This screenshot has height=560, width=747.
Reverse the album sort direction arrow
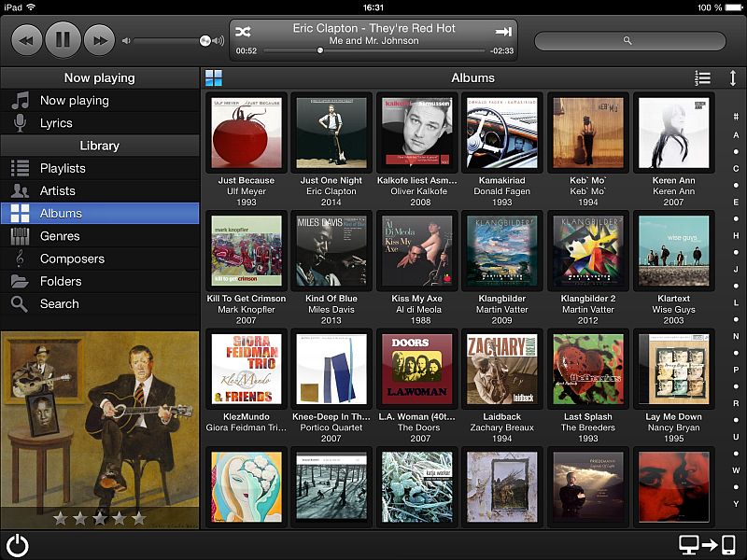point(733,78)
